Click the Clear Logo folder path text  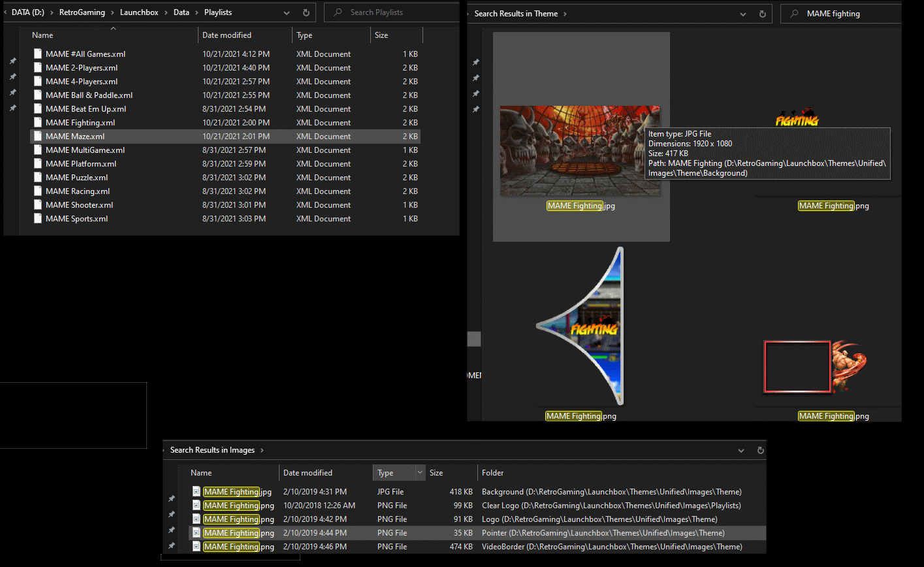[x=611, y=506]
